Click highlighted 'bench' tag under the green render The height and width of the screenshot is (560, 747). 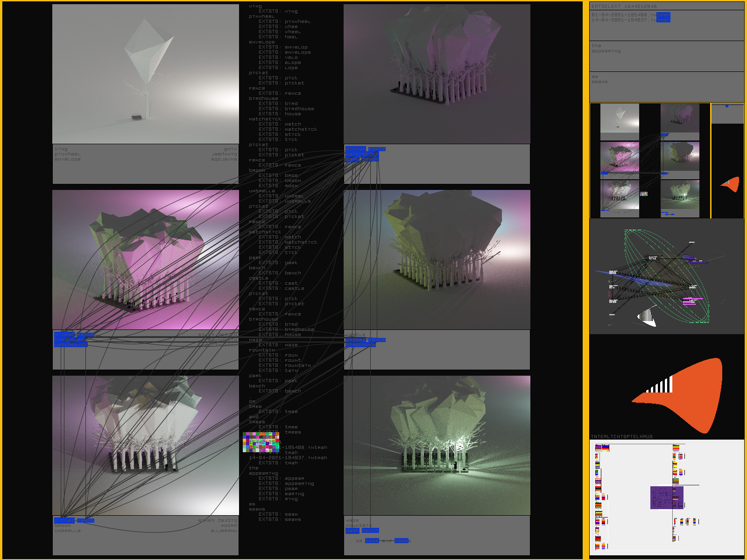pos(370,531)
